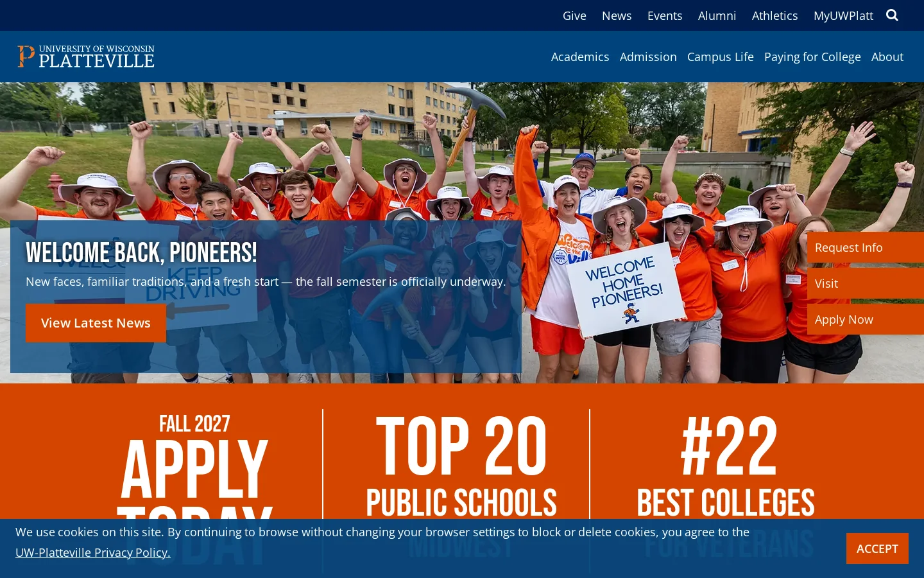The width and height of the screenshot is (924, 578).
Task: Click the UW-Platteville logo
Action: [86, 57]
